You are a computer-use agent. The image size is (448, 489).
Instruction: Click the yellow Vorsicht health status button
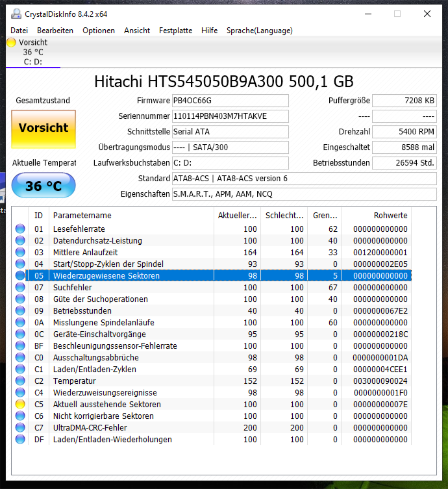pyautogui.click(x=44, y=129)
